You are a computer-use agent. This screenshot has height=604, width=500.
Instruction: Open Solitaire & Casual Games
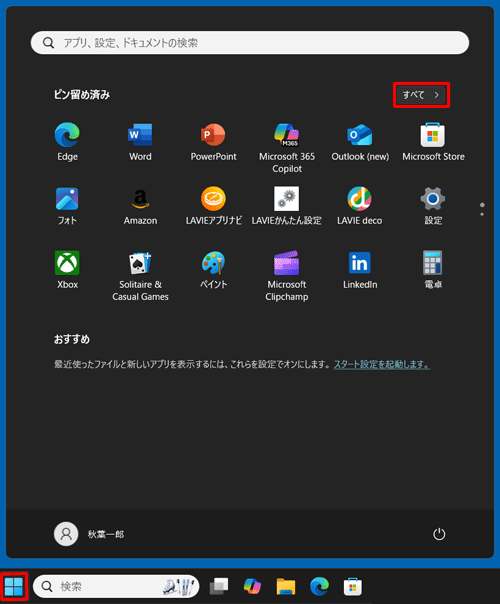(x=140, y=276)
